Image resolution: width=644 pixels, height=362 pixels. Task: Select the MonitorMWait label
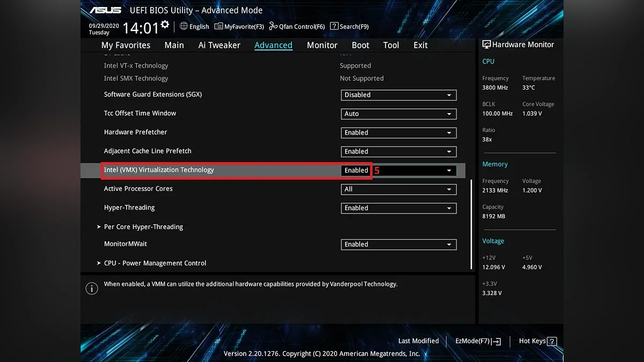point(125,244)
